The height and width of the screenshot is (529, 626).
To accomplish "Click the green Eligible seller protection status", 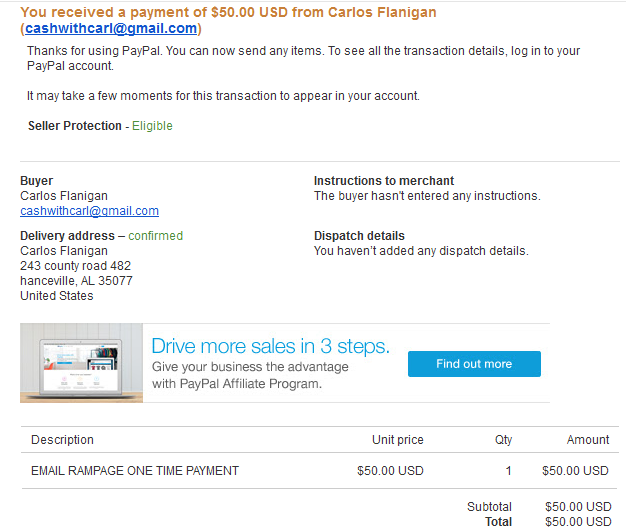I will click(152, 126).
